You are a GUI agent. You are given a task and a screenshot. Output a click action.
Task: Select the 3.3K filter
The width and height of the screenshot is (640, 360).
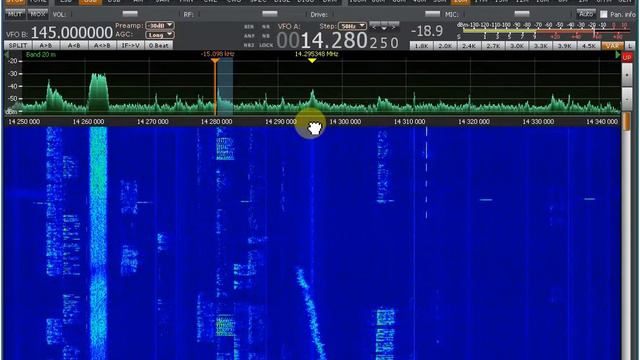541,46
